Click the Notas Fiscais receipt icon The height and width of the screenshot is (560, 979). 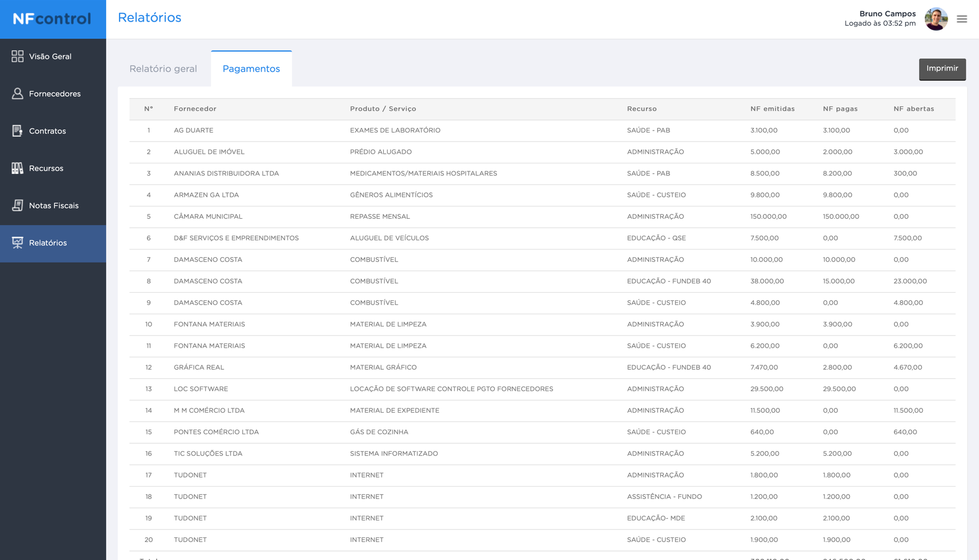click(x=17, y=206)
